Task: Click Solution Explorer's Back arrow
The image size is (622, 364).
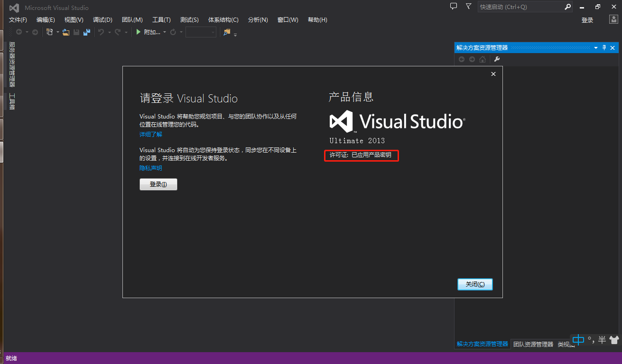Action: coord(461,59)
